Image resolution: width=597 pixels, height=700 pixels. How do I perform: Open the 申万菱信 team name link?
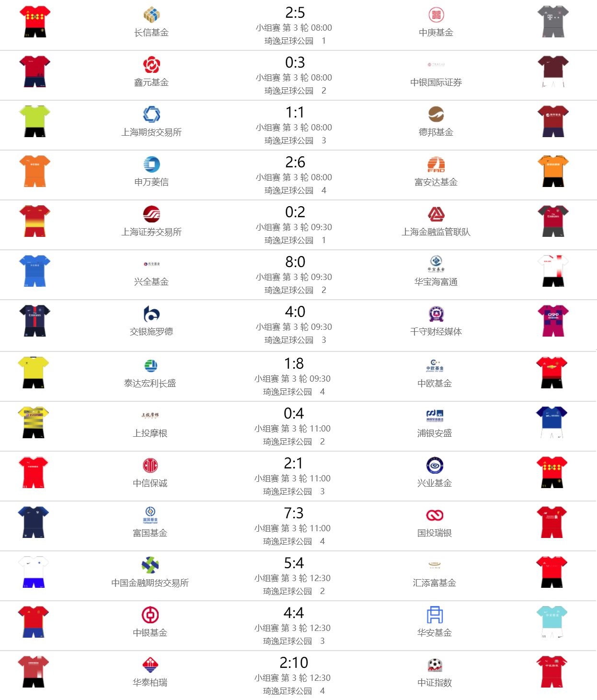click(x=151, y=182)
